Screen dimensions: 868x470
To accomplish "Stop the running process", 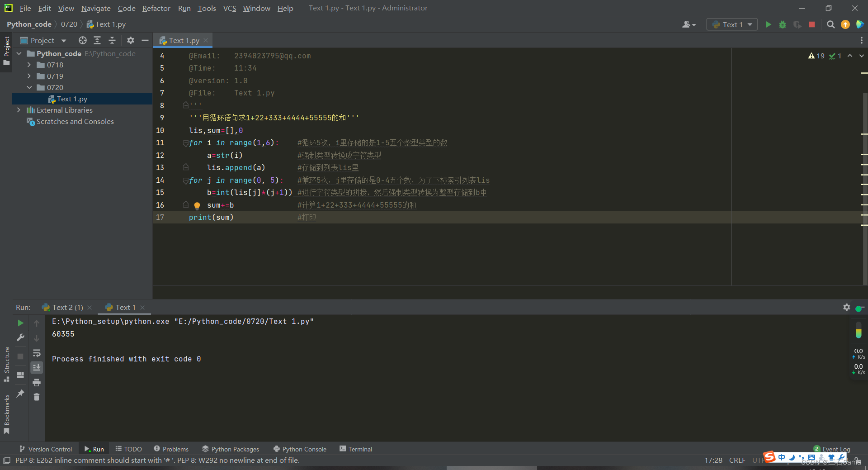I will coord(811,24).
